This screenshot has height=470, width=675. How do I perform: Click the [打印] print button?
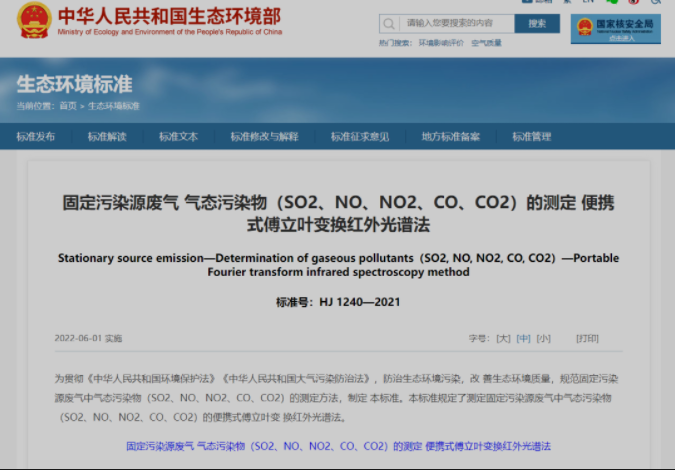click(x=587, y=338)
